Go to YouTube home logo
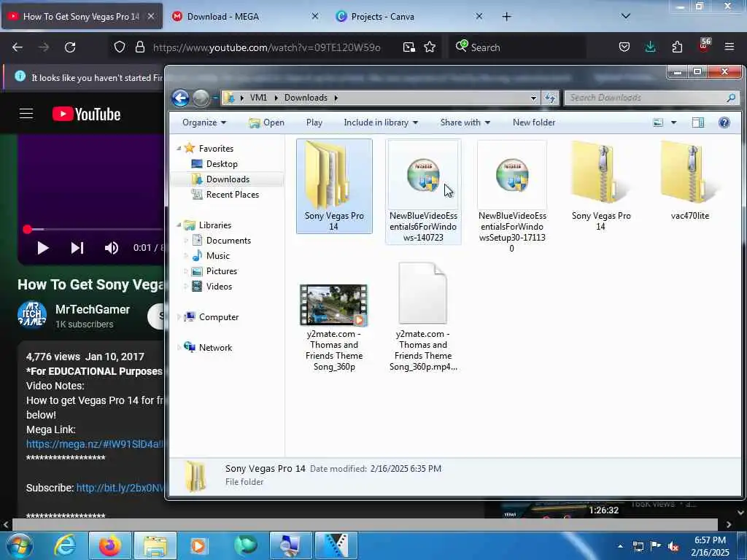Screen dimensions: 747x560 click(86, 114)
